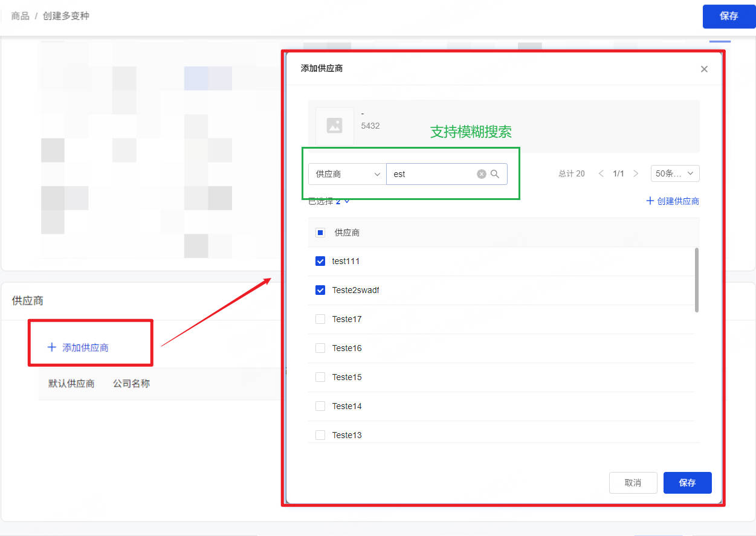Click the 创建供应商 link

[x=673, y=201]
